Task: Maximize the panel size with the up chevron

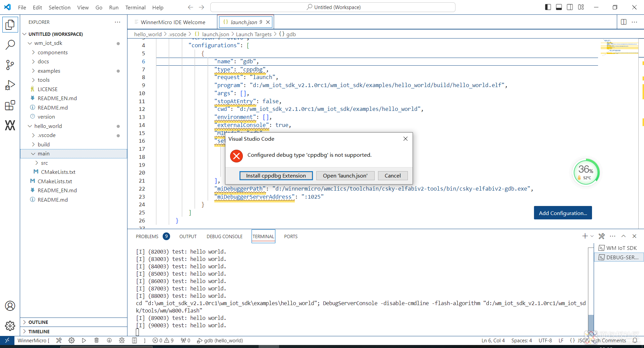Action: pyautogui.click(x=624, y=236)
